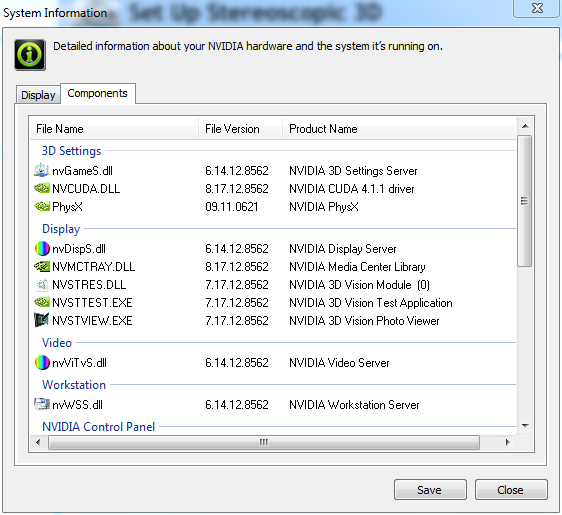Click the NVSTTEST.EXE icon
This screenshot has height=515, width=562.
42,302
